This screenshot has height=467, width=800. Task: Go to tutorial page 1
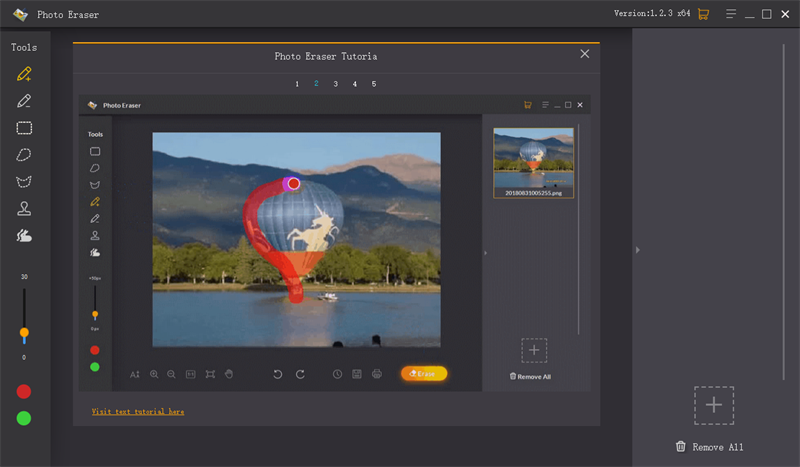(x=297, y=84)
